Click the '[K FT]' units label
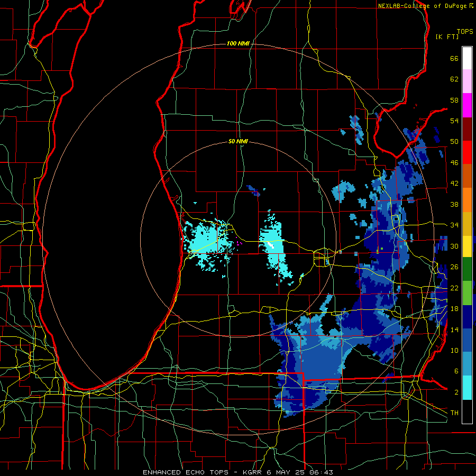The width and height of the screenshot is (476, 476). [x=447, y=36]
